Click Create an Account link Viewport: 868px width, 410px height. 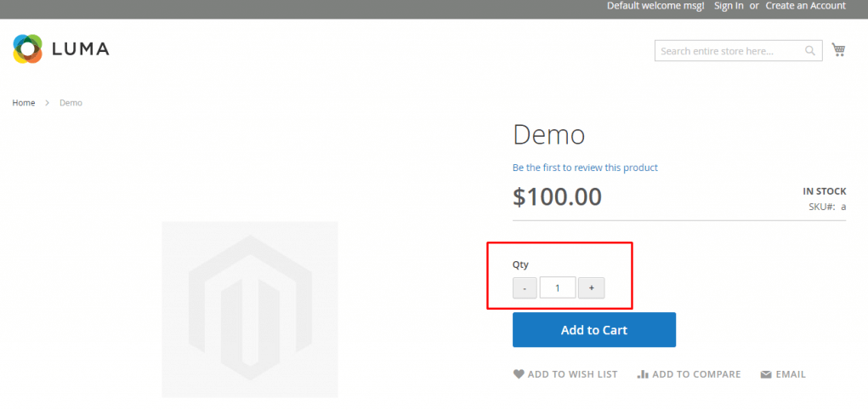point(805,6)
